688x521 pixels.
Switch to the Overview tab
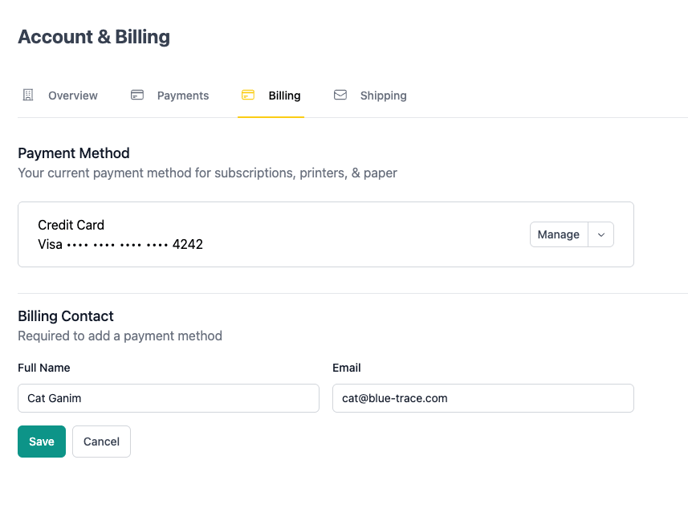pyautogui.click(x=72, y=96)
